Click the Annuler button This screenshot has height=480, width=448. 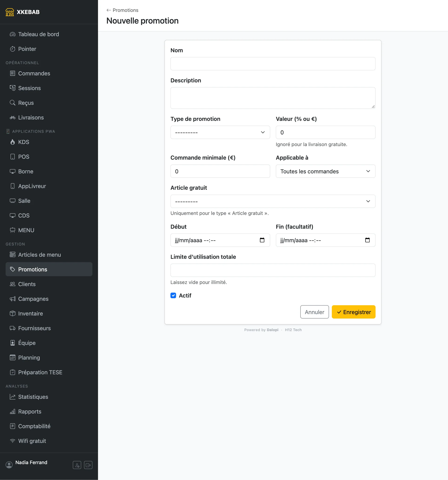coord(315,312)
